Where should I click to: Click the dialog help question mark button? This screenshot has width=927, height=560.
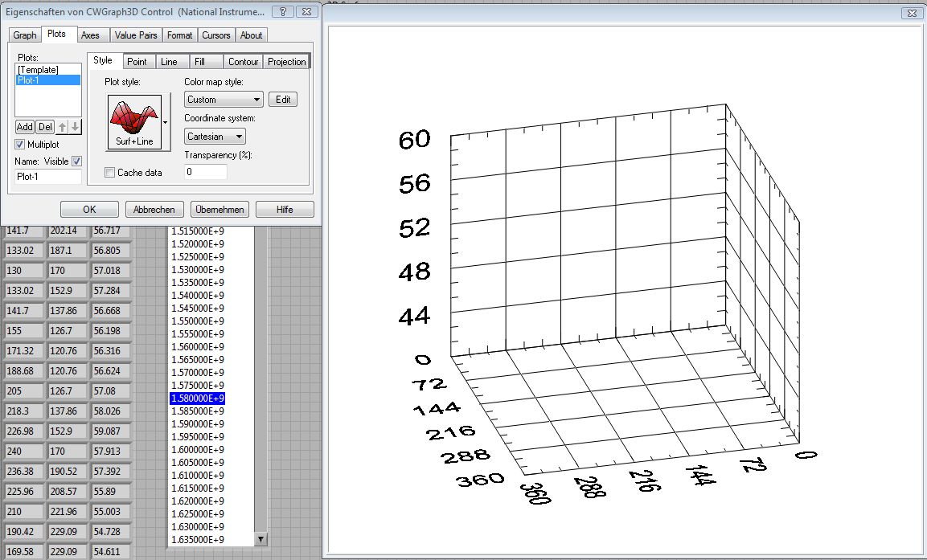click(x=282, y=12)
